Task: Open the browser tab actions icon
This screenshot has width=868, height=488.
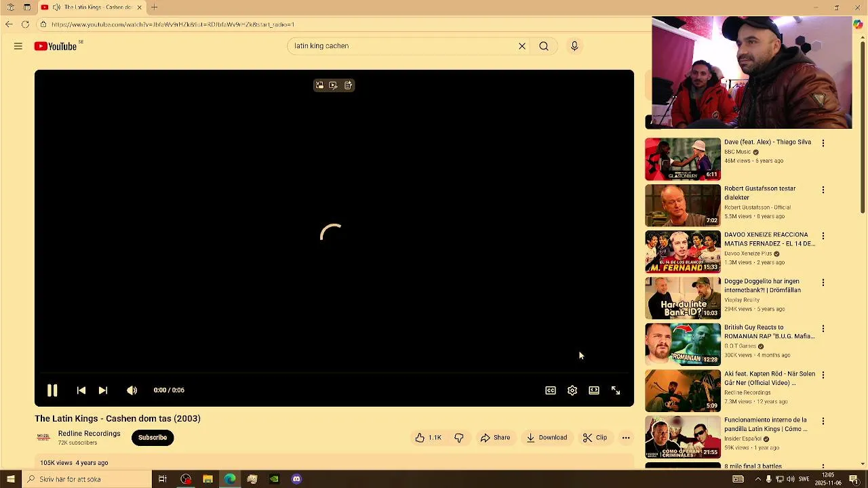Action: coord(27,7)
